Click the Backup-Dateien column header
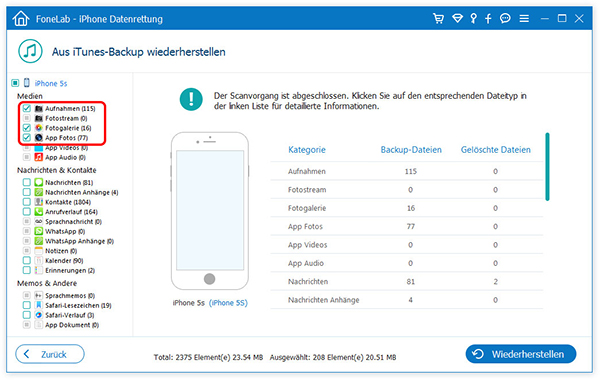The width and height of the screenshot is (600, 380). (411, 150)
